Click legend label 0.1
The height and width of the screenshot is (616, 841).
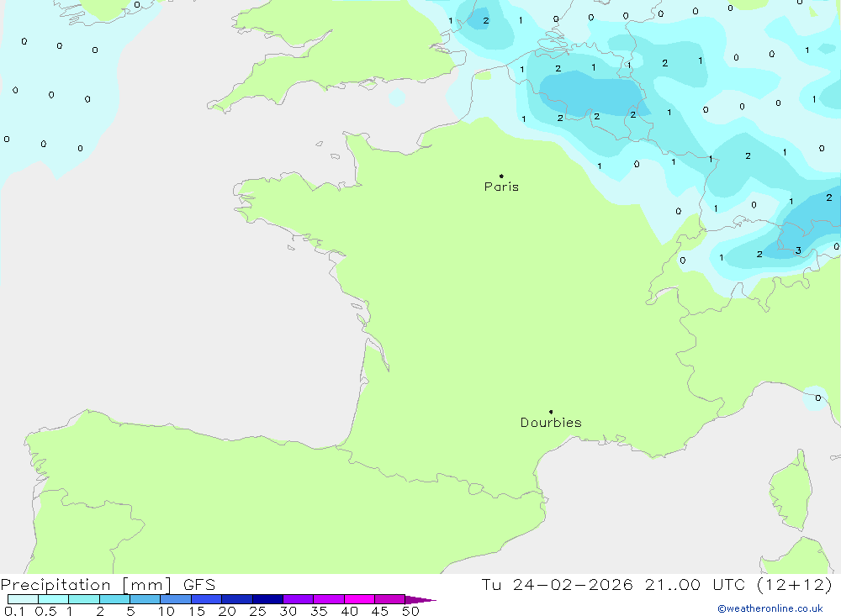pyautogui.click(x=14, y=611)
